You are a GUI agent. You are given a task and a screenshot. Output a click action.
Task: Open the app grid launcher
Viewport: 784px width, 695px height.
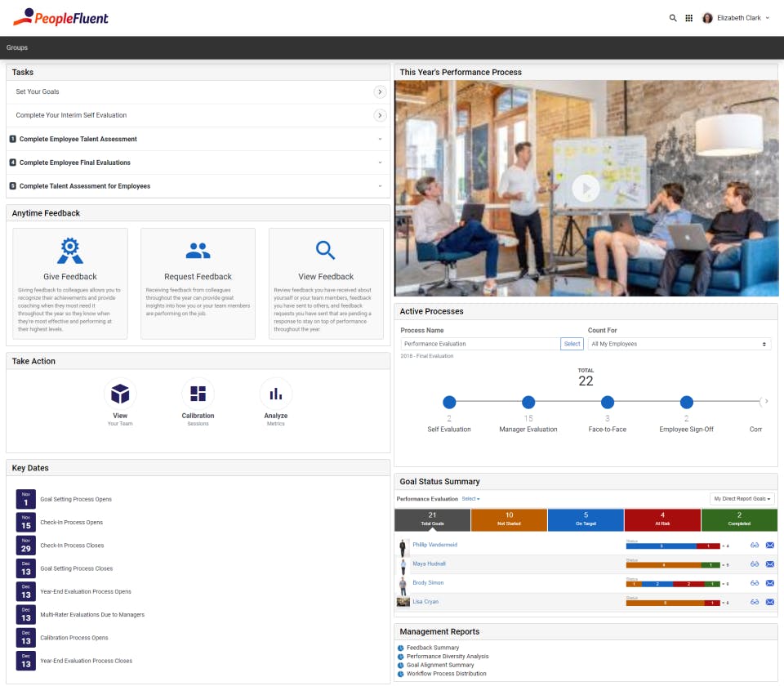(689, 17)
